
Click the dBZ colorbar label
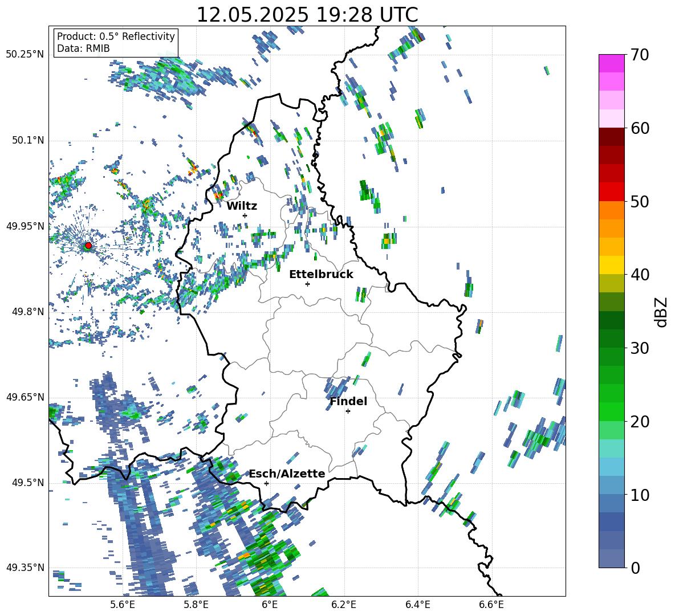662,312
